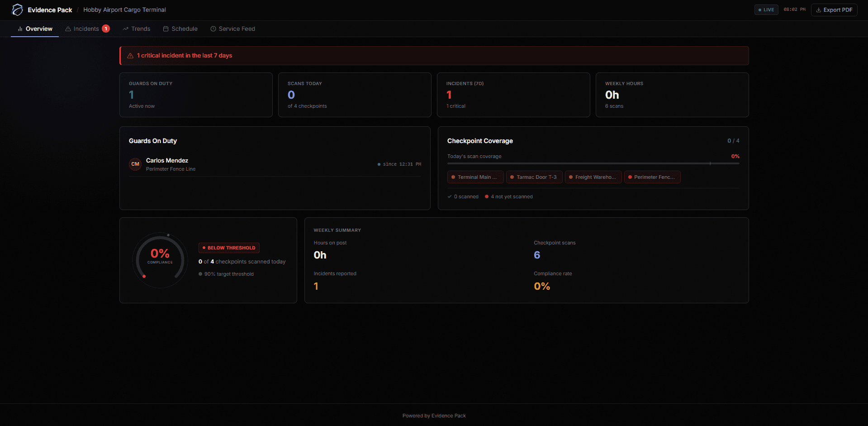The height and width of the screenshot is (426, 868).
Task: Expand the Perimeter Fence checkpoint chip
Action: (652, 177)
